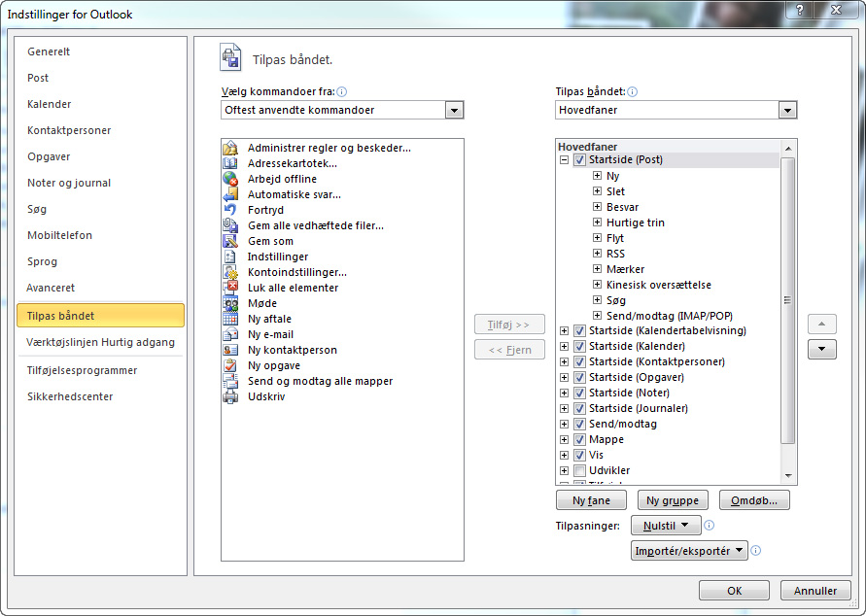Click the Ny e-mail icon
The height and width of the screenshot is (616, 866).
click(x=230, y=334)
